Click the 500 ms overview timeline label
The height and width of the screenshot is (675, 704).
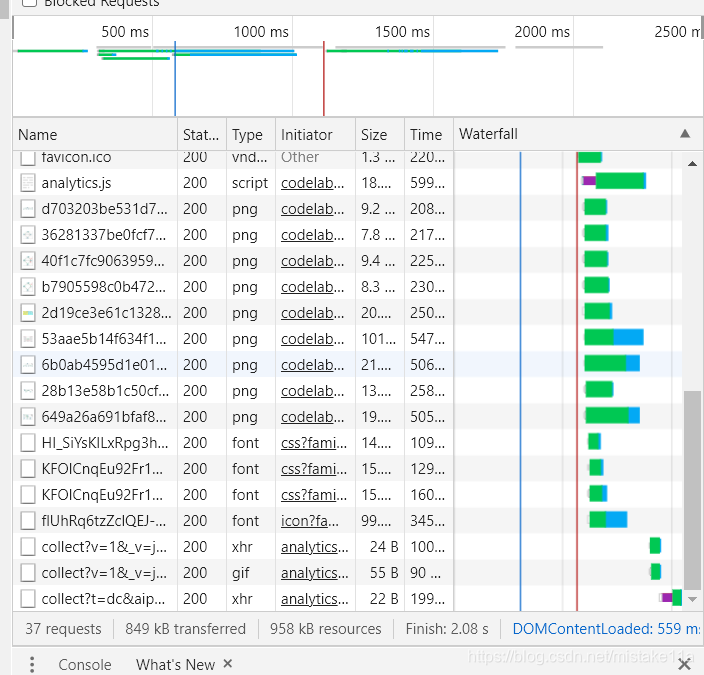coord(125,32)
